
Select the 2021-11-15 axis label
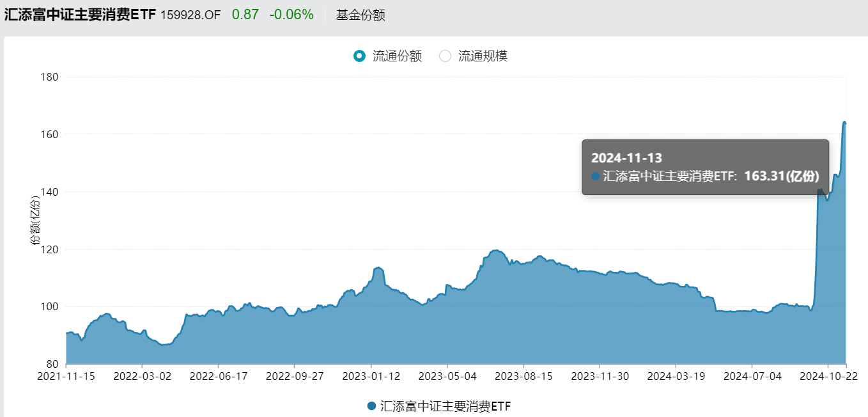68,377
